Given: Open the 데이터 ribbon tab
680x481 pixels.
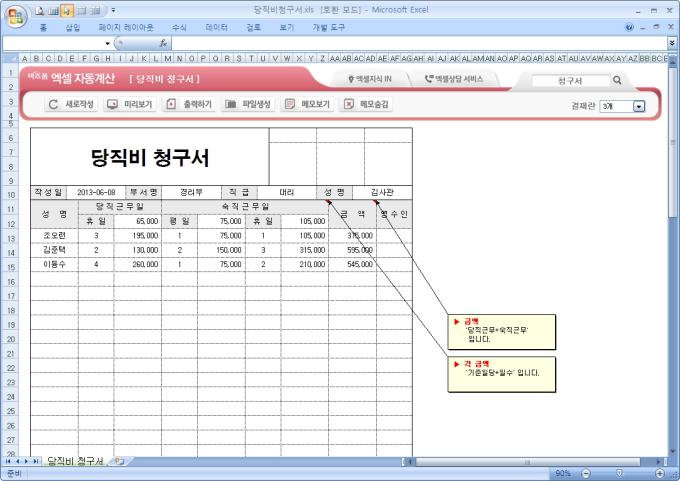Looking at the screenshot, I should [216, 27].
